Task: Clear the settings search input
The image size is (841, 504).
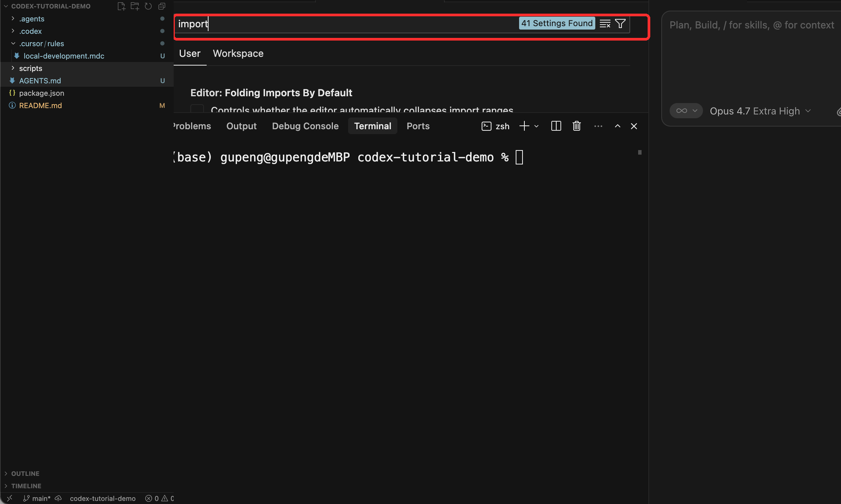Action: pos(605,23)
